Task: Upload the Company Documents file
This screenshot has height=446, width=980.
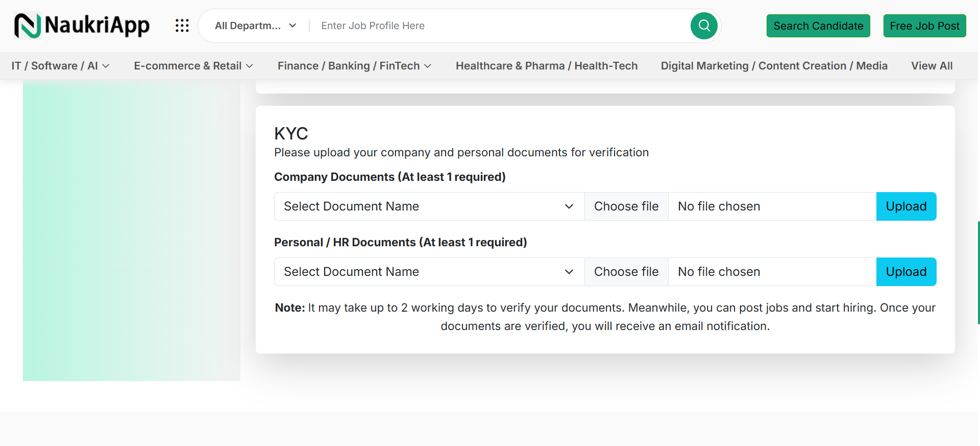Action: pos(906,206)
